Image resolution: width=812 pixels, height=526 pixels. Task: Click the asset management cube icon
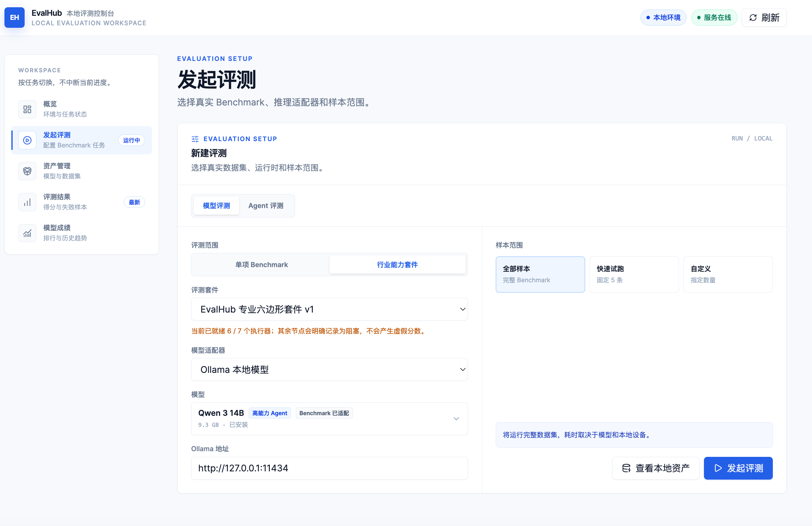pos(27,171)
